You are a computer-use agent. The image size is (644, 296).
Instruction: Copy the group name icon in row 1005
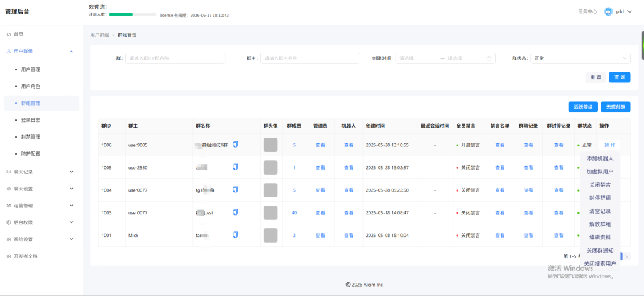235,167
